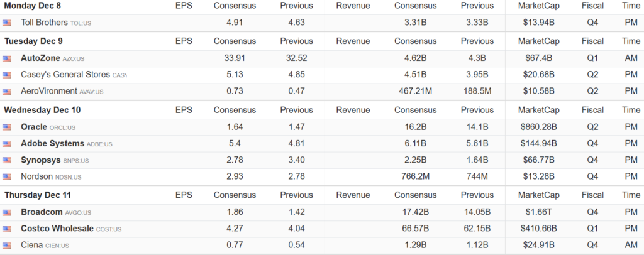The height and width of the screenshot is (255, 644).
Task: Click the flag icon next to AutoZone
Action: click(7, 58)
